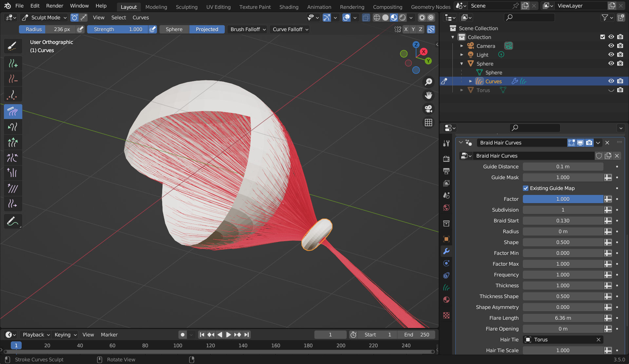Switch orthographic/perspective grid icon
Screen dimensions: 629x364
coord(429,123)
